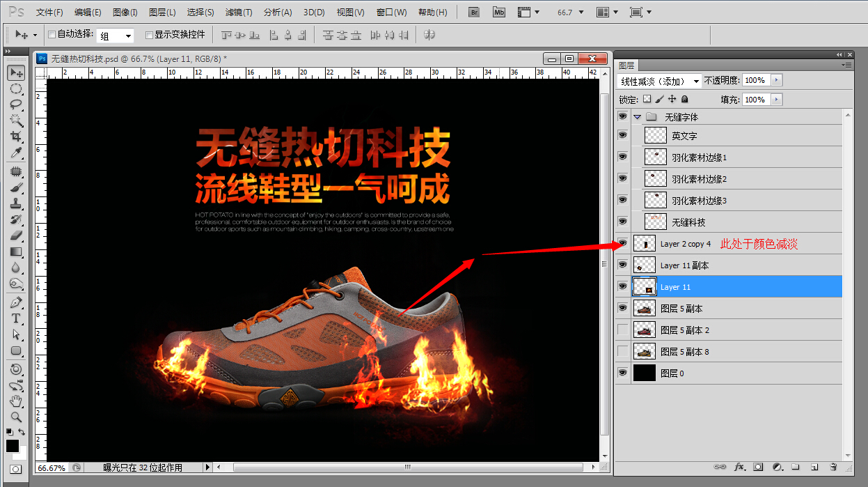This screenshot has height=487, width=868.
Task: Show the 图层 5 副本 2 layer
Action: 622,330
